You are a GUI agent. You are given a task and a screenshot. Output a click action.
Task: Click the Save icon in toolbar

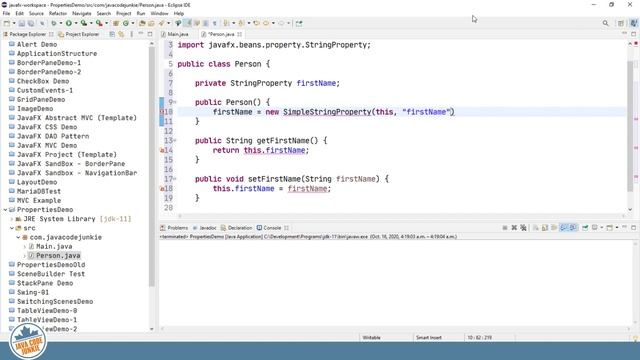[x=22, y=23]
